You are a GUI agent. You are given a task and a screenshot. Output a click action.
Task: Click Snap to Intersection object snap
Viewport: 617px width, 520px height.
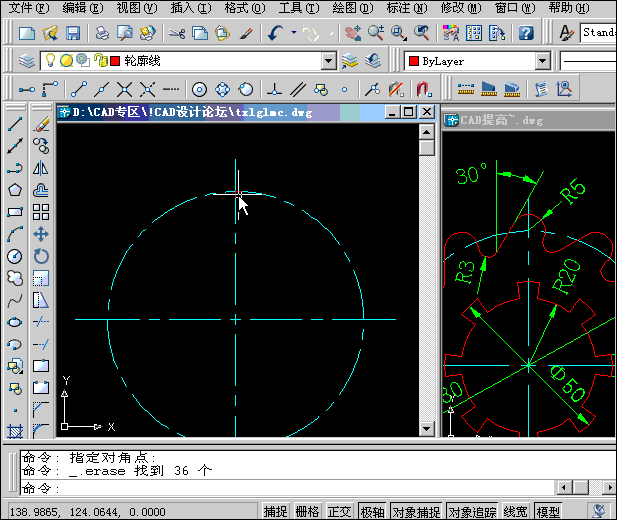click(x=124, y=89)
